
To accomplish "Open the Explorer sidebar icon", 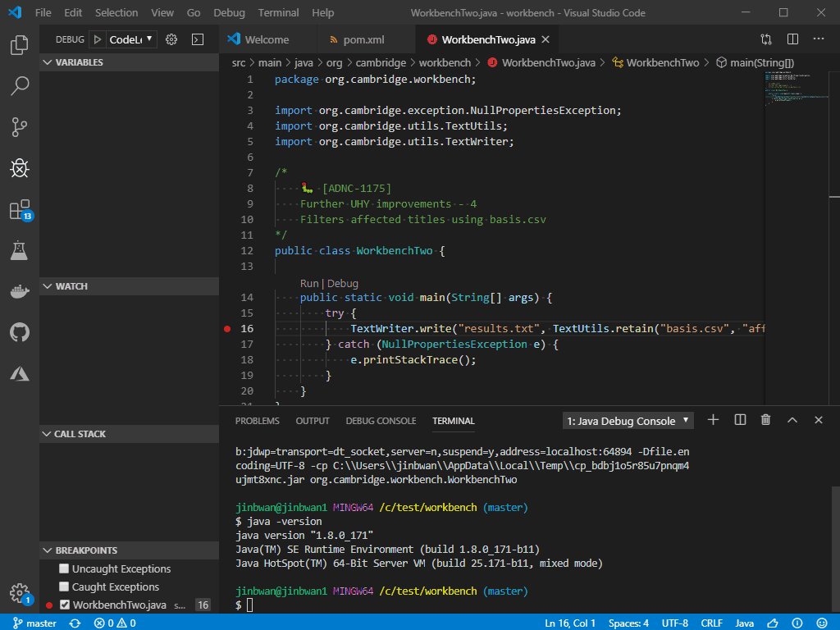I will click(18, 46).
